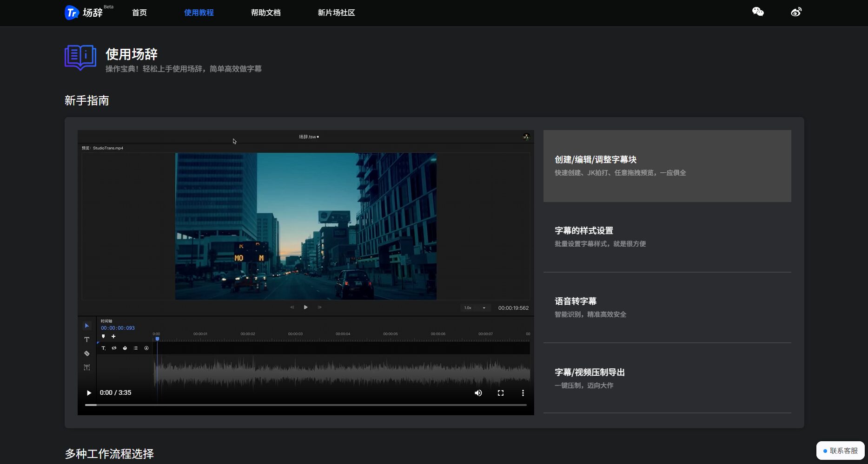Play the tutorial video
The width and height of the screenshot is (868, 464).
(89, 393)
